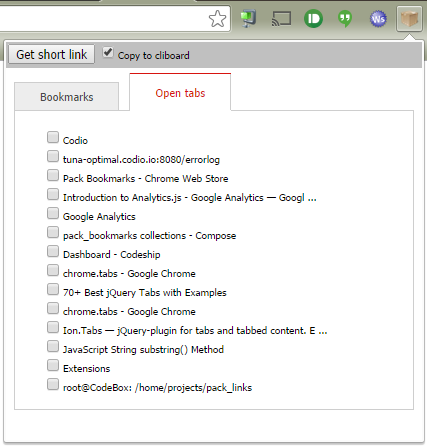Click 70+ Best jQuery Tabs with Examples
The height and width of the screenshot is (446, 427).
[x=145, y=293]
